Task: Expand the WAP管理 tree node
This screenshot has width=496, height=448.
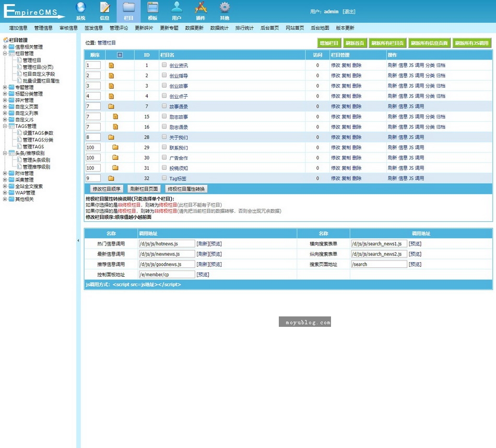Action: 5,193
